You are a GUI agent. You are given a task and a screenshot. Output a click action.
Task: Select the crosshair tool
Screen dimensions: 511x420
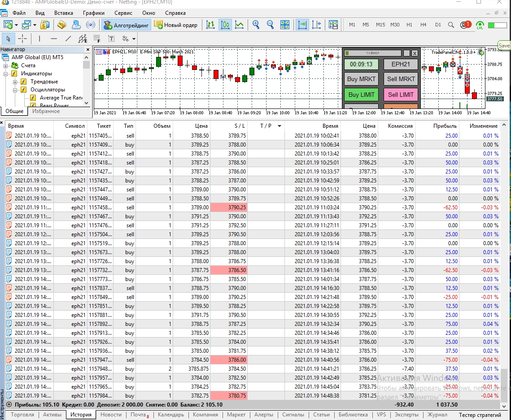tap(22, 39)
